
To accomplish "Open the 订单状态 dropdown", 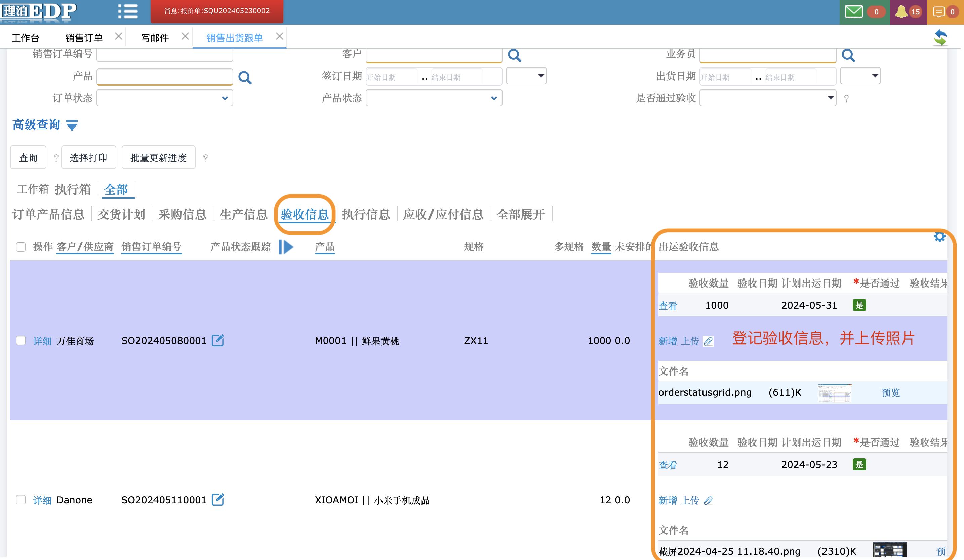I will (x=164, y=98).
